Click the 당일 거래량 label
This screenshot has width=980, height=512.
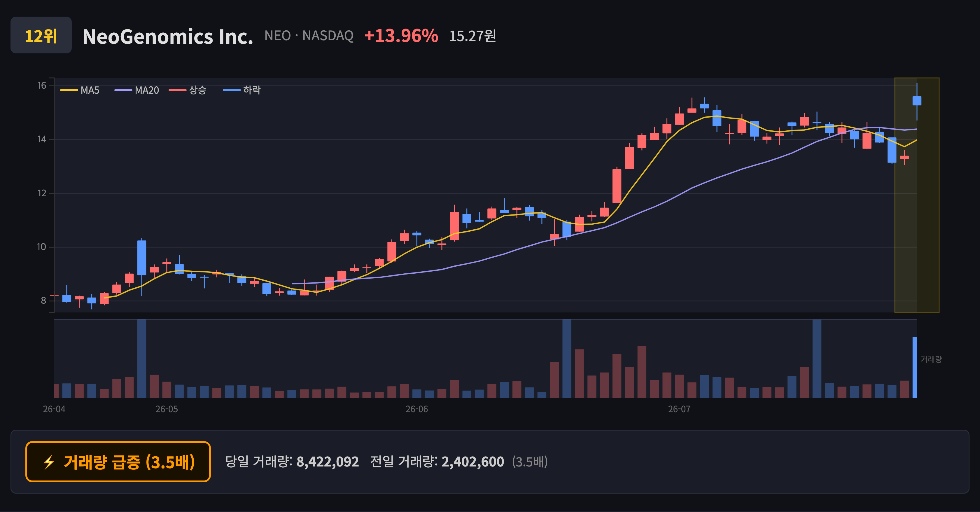tap(258, 462)
